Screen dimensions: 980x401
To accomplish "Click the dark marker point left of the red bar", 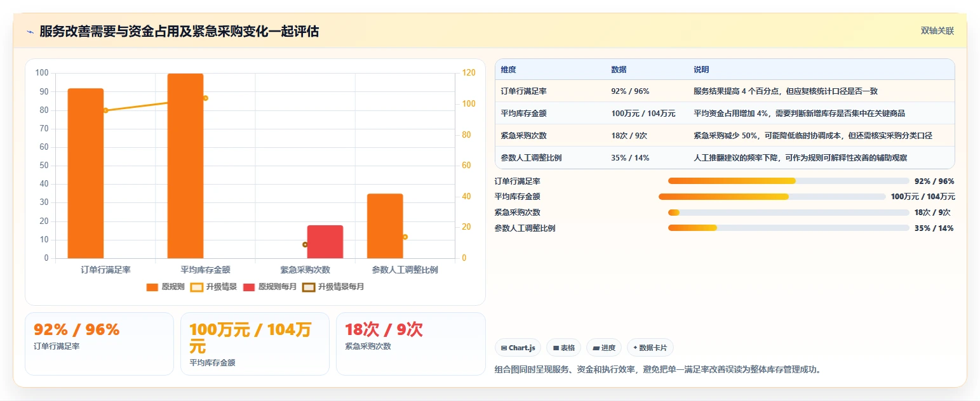I will click(305, 244).
